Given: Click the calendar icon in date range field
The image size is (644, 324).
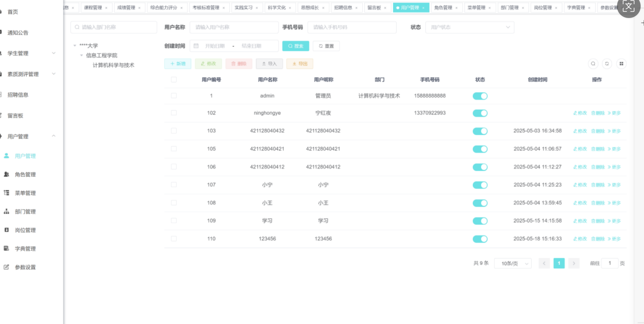Looking at the screenshot, I should coord(196,46).
